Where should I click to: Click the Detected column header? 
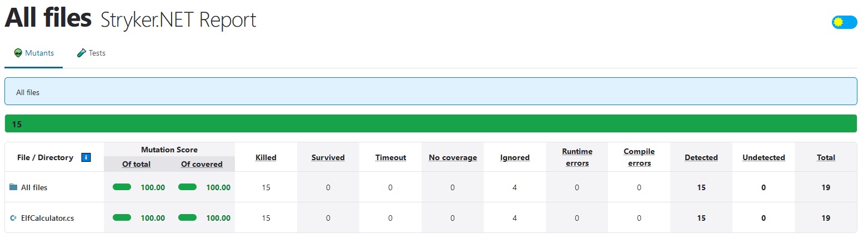tap(701, 157)
